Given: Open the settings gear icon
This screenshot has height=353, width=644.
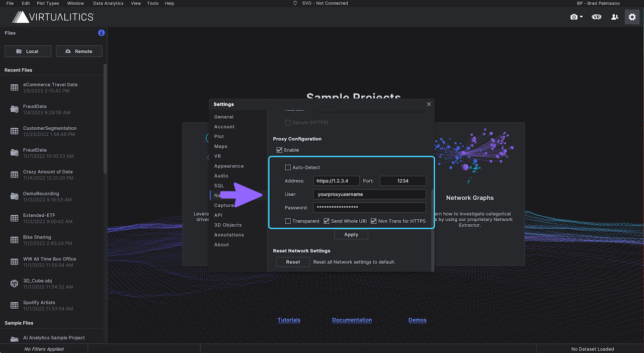Looking at the screenshot, I should tap(632, 17).
